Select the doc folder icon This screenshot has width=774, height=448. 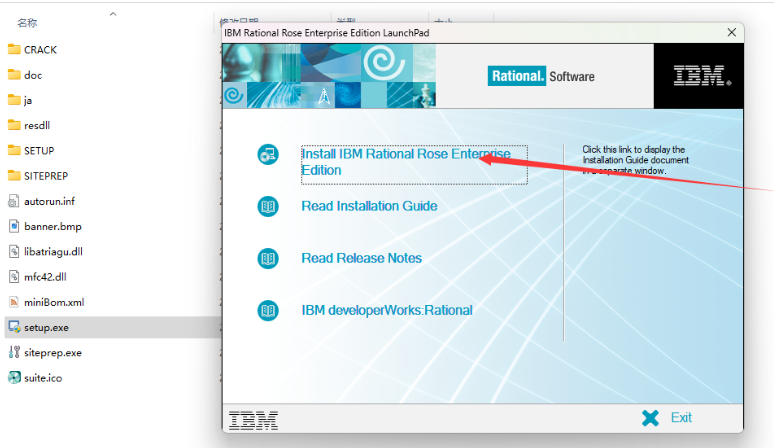pyautogui.click(x=14, y=75)
